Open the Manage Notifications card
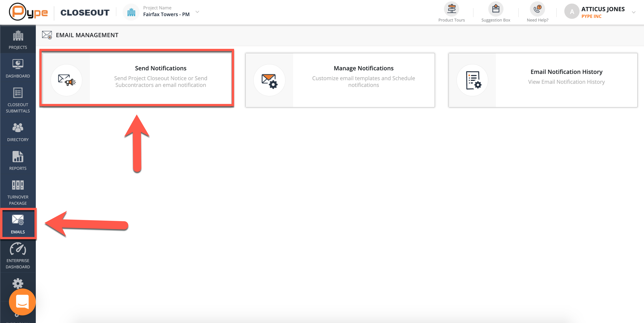The width and height of the screenshot is (644, 323). tap(340, 80)
